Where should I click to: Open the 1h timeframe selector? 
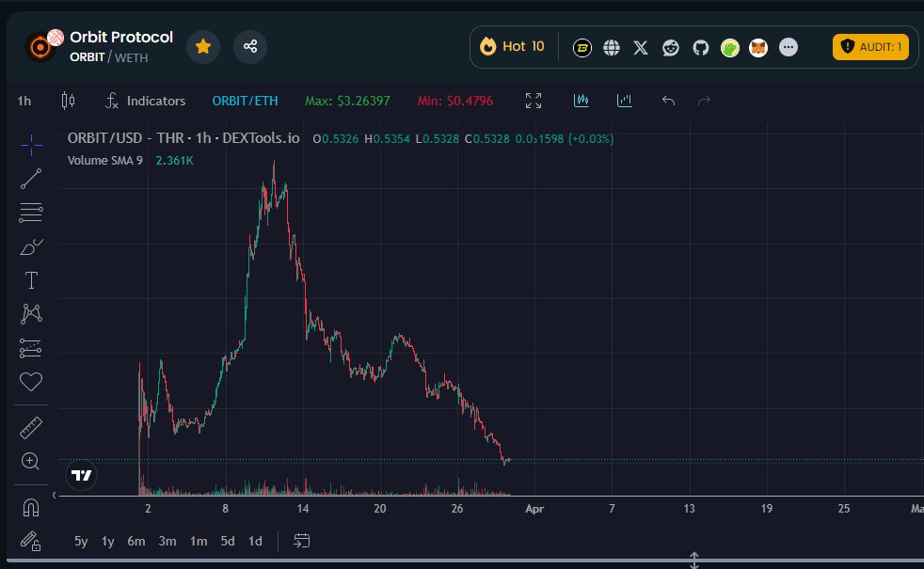[x=24, y=101]
